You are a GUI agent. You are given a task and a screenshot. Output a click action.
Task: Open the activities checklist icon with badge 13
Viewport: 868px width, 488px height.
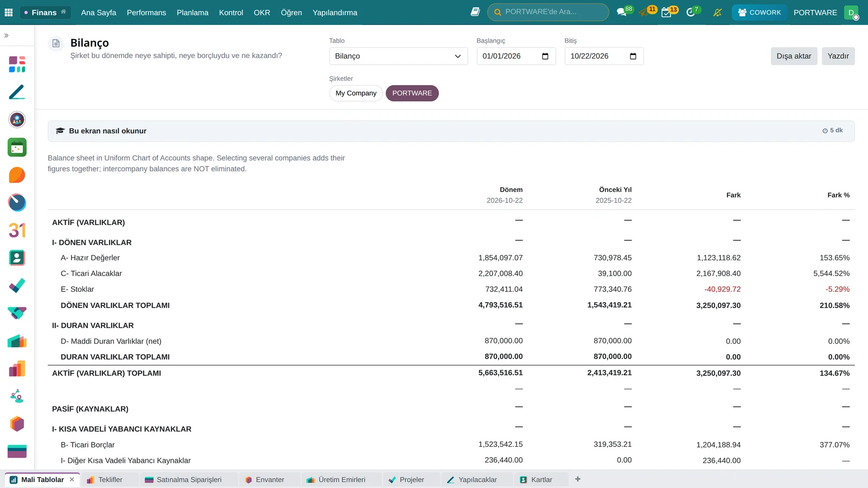pos(667,12)
